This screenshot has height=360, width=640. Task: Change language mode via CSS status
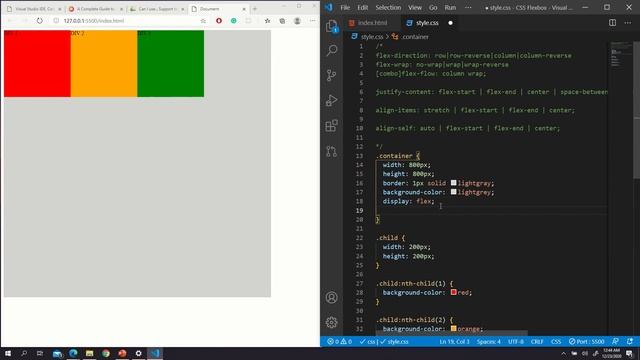point(556,342)
